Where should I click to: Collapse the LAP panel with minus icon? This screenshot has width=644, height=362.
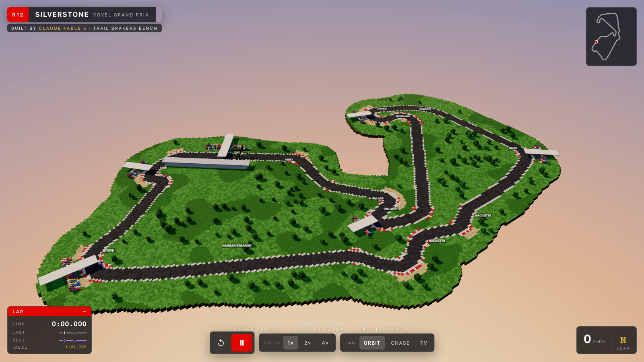coord(84,312)
